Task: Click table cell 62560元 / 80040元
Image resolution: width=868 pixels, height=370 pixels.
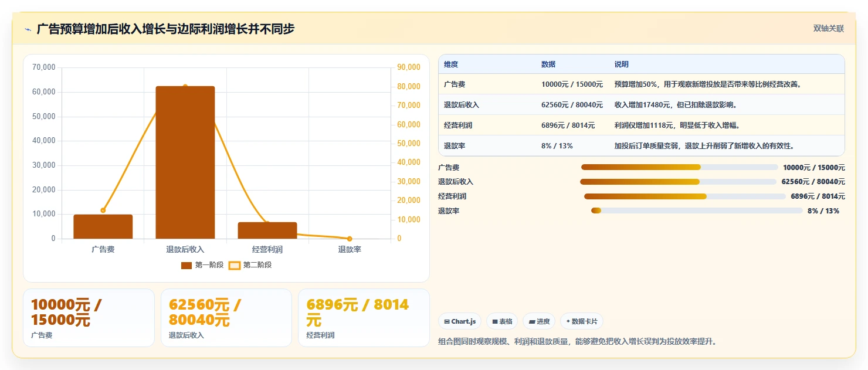Action: point(572,105)
